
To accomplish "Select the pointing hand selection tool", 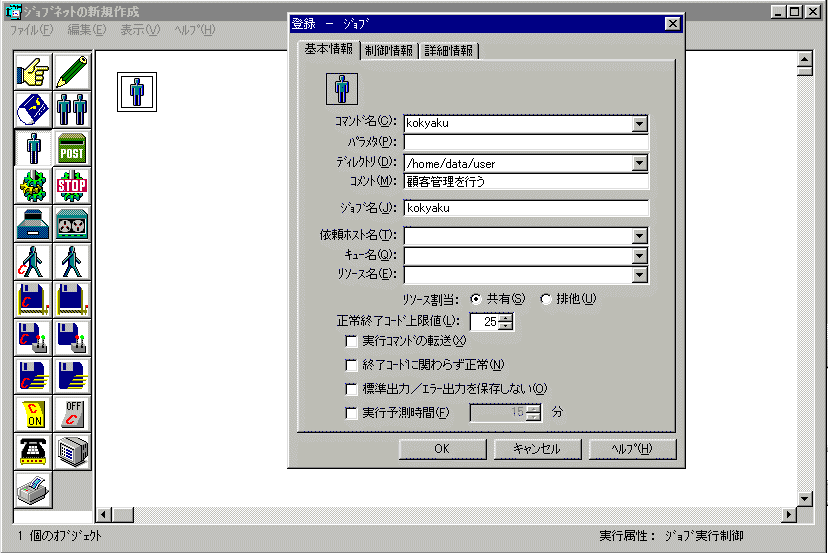I will [33, 72].
